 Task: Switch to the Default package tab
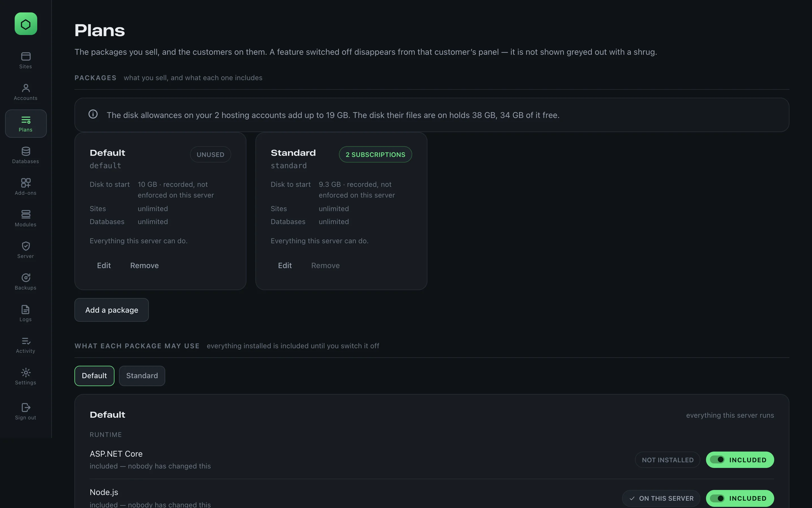pyautogui.click(x=94, y=376)
